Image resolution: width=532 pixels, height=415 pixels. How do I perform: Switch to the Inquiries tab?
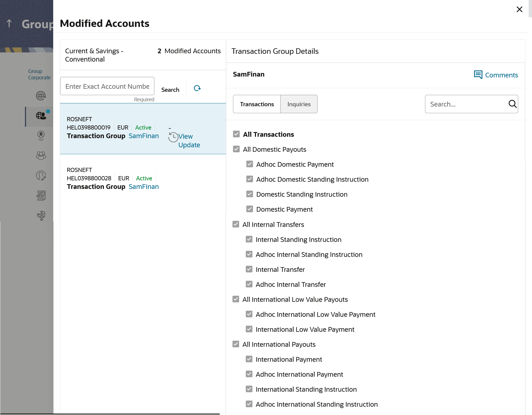[299, 104]
